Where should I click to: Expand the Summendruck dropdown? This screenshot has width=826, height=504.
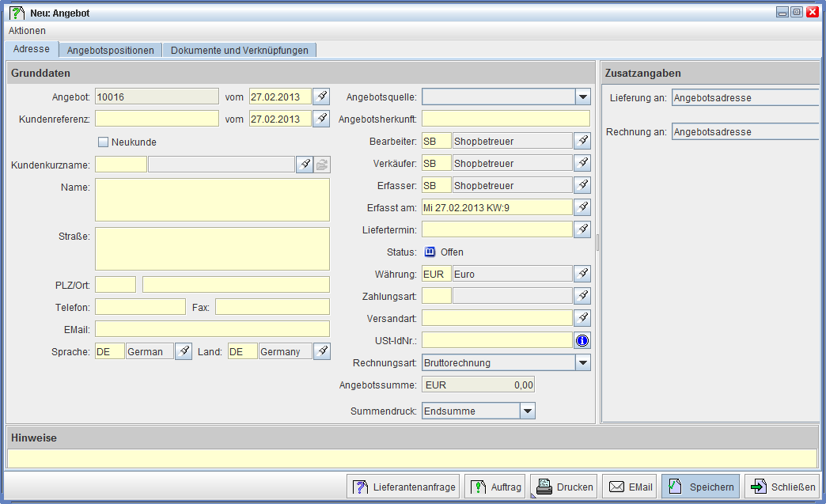[528, 411]
